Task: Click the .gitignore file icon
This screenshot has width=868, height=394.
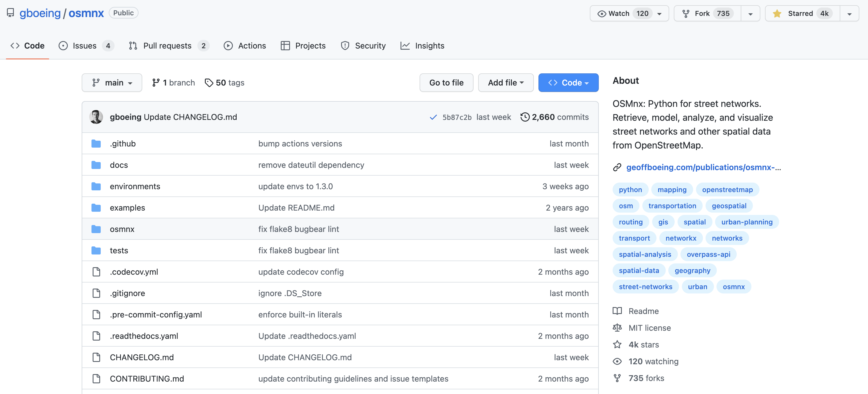Action: pyautogui.click(x=96, y=293)
